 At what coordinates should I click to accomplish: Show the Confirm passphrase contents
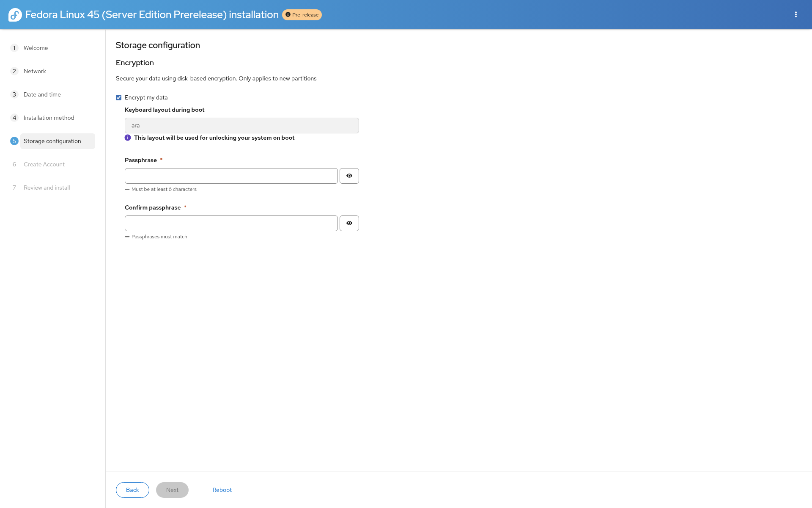[x=349, y=224]
